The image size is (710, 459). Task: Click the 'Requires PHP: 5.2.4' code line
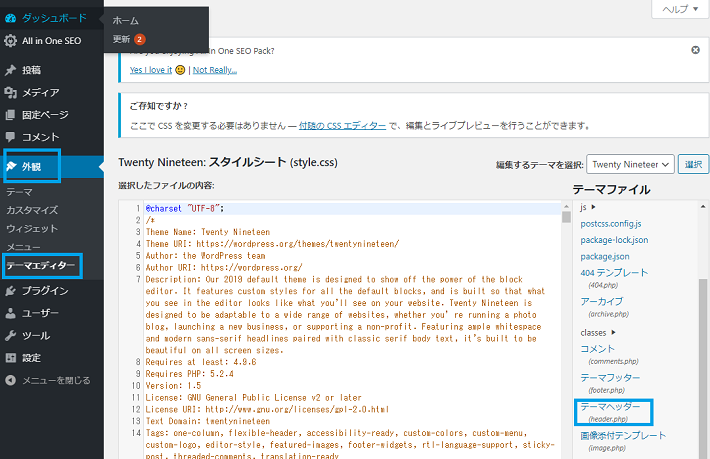(x=189, y=374)
